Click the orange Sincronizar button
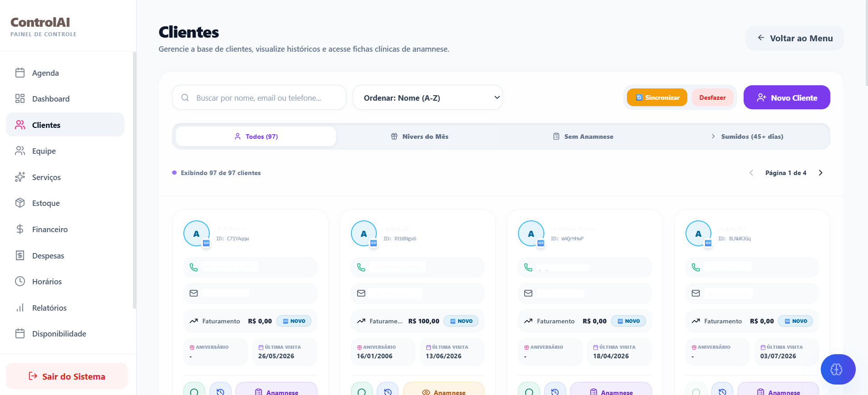 click(657, 98)
